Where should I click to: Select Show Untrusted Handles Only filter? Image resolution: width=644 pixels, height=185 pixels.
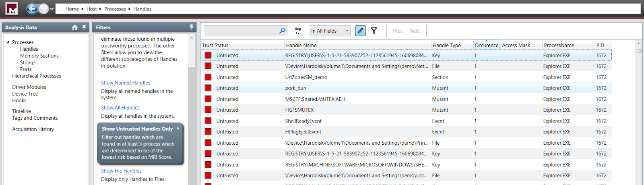pyautogui.click(x=140, y=143)
